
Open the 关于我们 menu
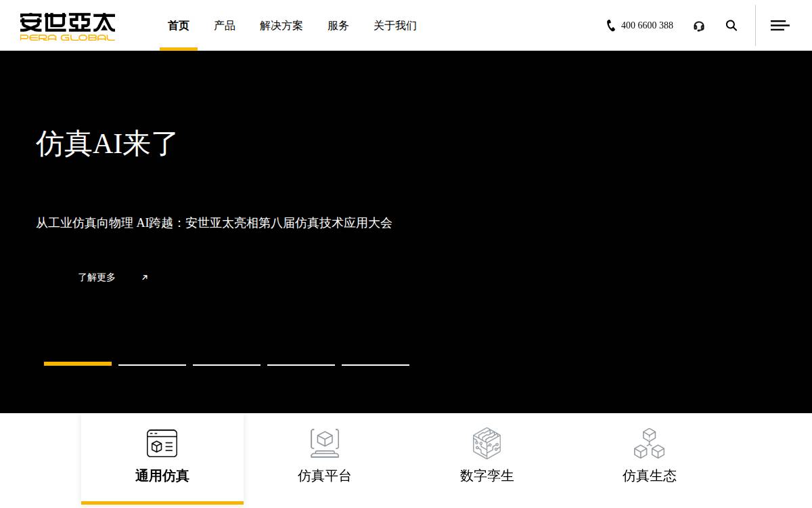395,26
